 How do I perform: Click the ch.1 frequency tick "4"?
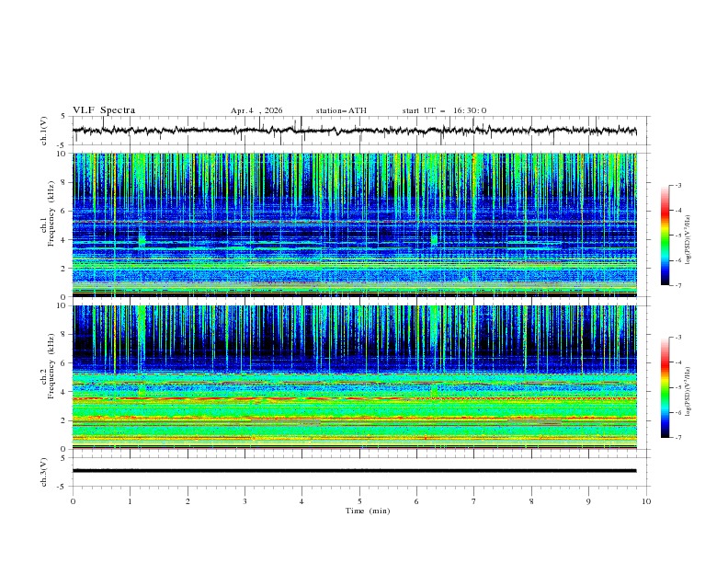click(x=63, y=240)
